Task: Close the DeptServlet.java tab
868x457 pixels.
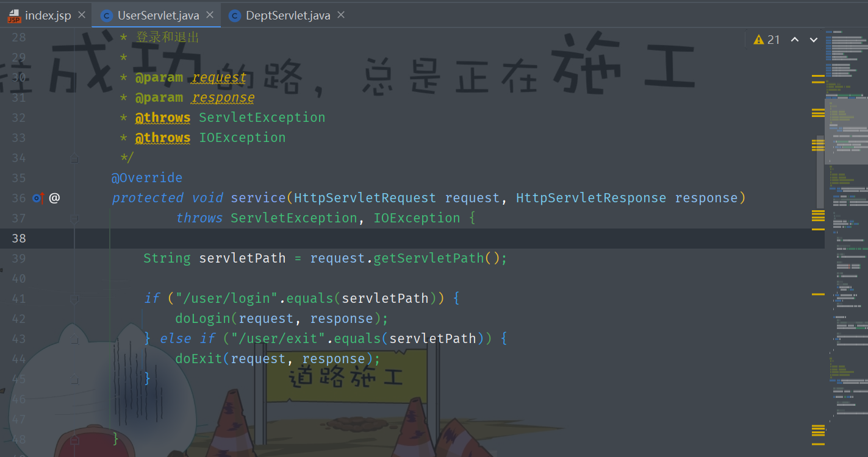Action: [341, 15]
